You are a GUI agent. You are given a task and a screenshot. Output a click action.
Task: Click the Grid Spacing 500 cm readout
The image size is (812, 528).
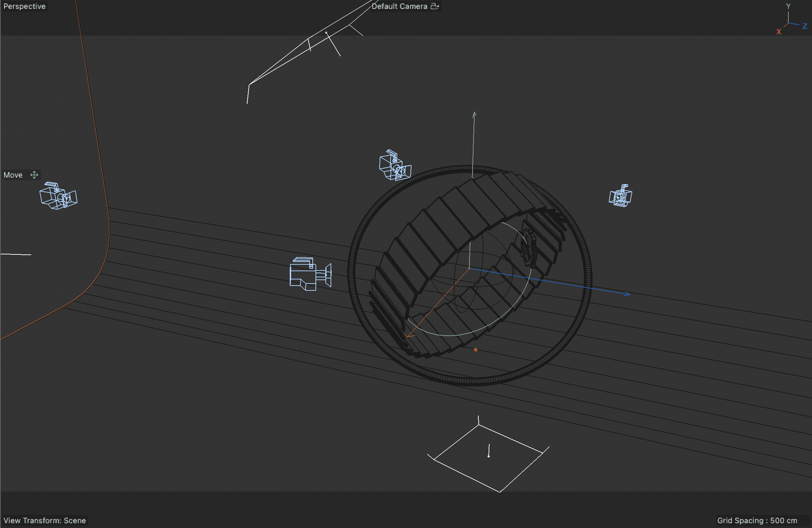click(x=757, y=520)
